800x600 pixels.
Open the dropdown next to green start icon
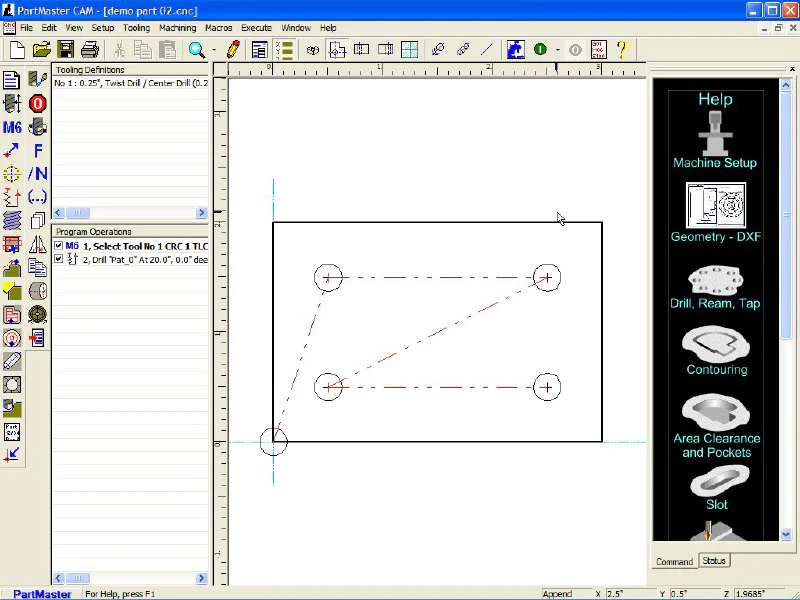click(558, 50)
